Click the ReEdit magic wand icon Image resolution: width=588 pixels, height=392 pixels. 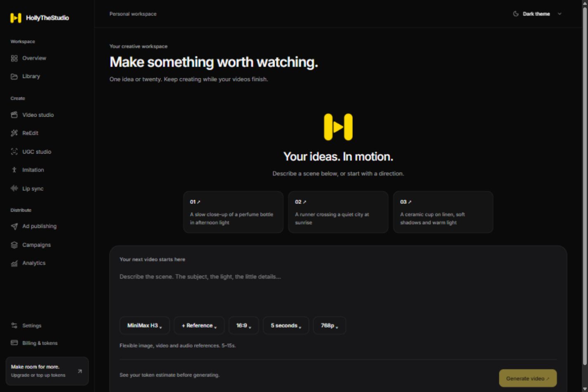tap(14, 133)
